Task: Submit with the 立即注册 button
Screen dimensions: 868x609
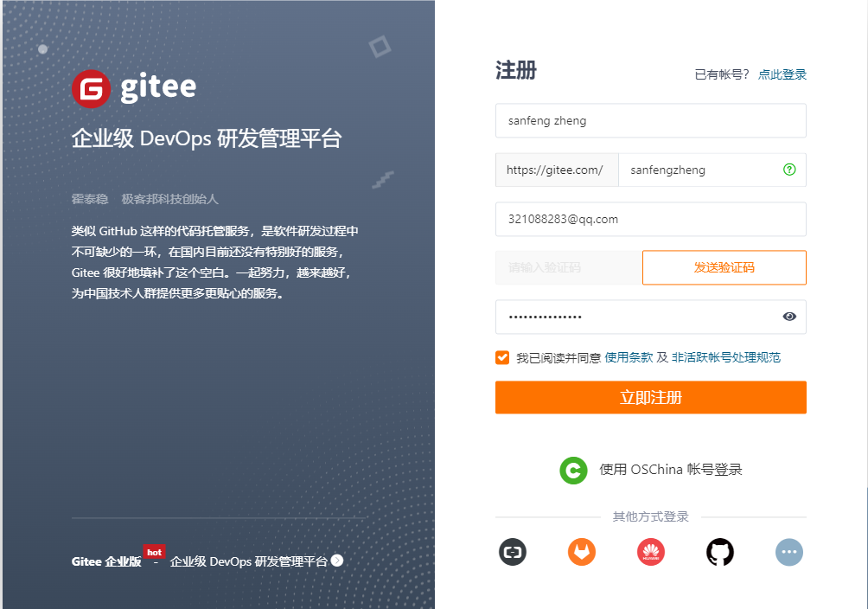Action: coord(651,397)
